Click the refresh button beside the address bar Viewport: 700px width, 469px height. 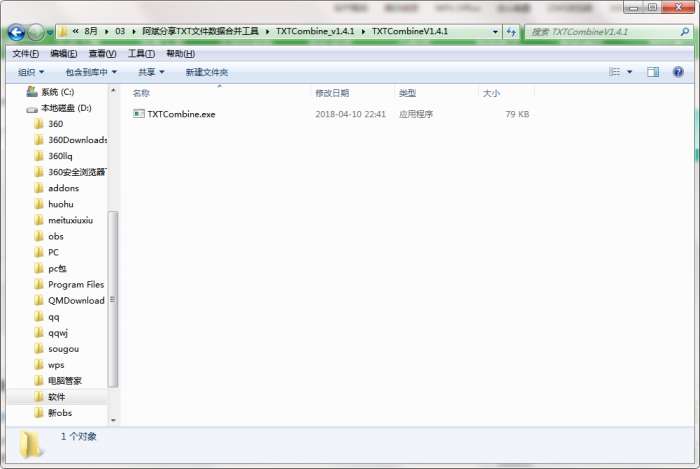tap(511, 32)
